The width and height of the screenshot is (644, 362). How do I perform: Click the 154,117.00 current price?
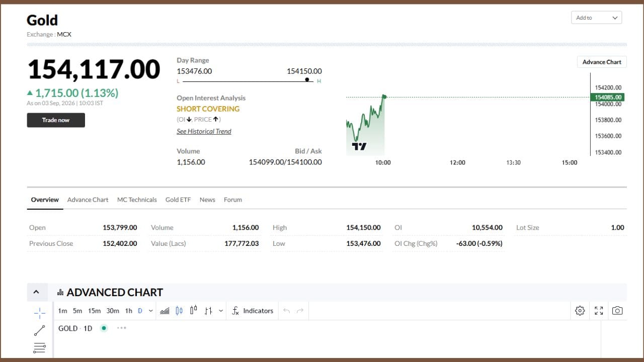(94, 69)
